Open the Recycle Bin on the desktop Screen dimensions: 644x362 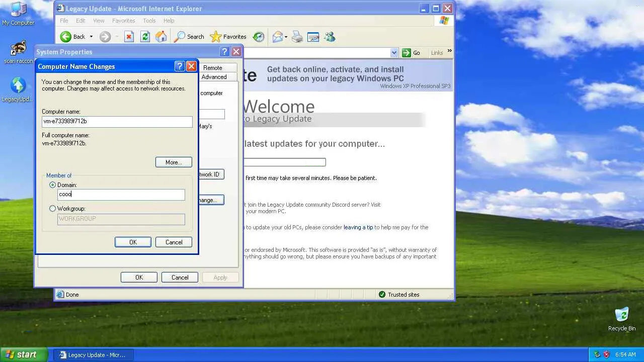(622, 320)
